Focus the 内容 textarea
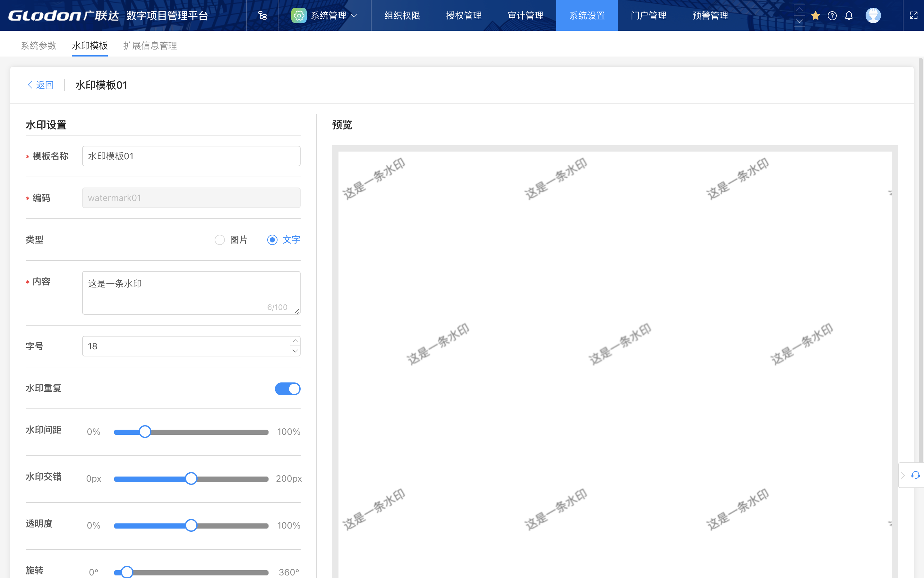 191,293
